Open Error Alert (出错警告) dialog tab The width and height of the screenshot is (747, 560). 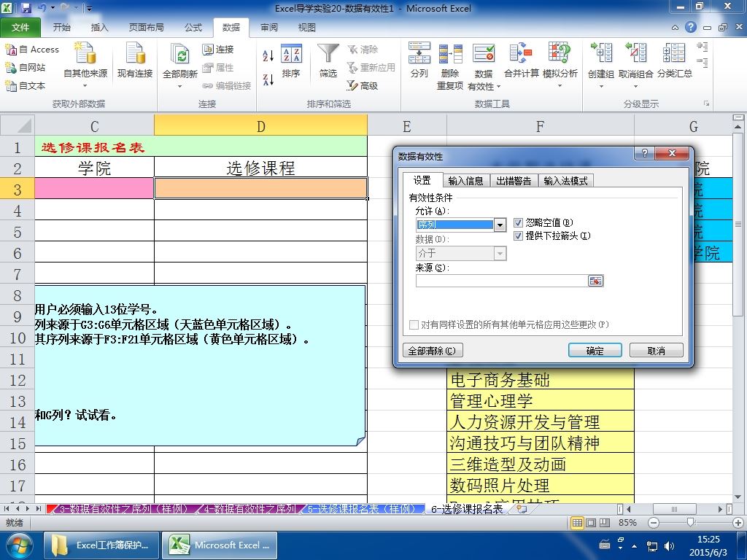point(514,181)
